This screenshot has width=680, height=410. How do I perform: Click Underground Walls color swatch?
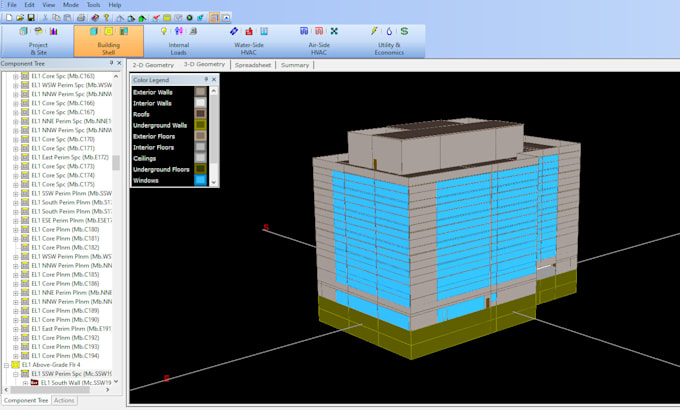[x=200, y=125]
